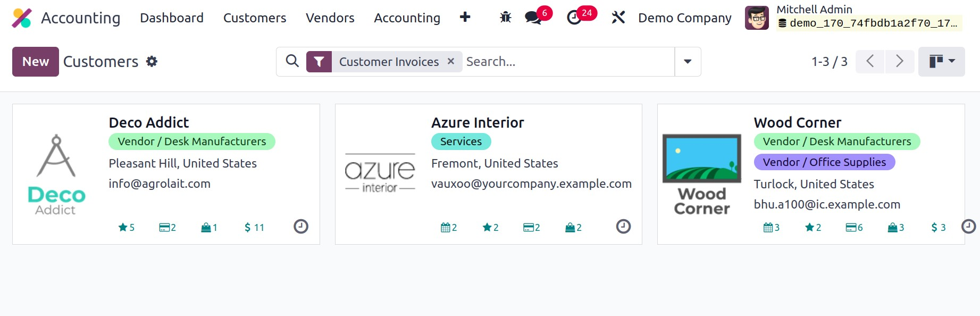Click the New button

point(36,62)
